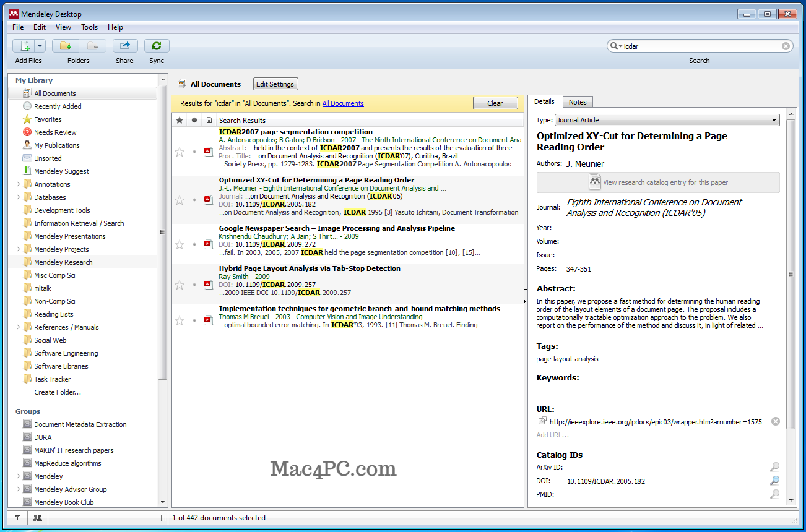806x532 pixels.
Task: Follow the All Documents search link
Action: click(x=343, y=103)
